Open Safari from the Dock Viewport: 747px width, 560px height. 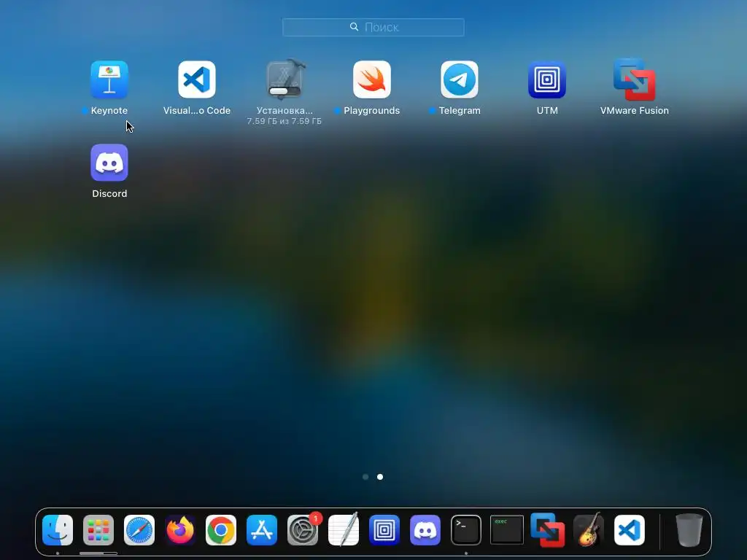(x=139, y=530)
